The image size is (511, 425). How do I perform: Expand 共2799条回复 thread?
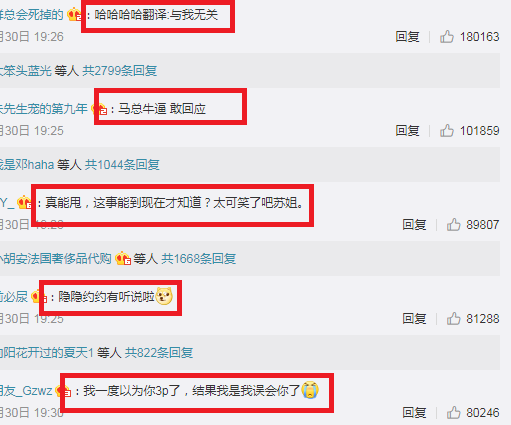[120, 71]
